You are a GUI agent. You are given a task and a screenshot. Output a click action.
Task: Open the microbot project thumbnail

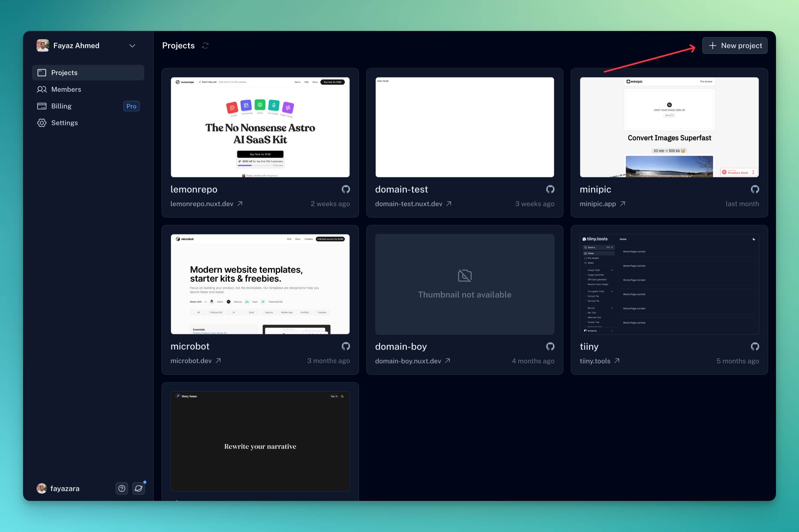(260, 284)
